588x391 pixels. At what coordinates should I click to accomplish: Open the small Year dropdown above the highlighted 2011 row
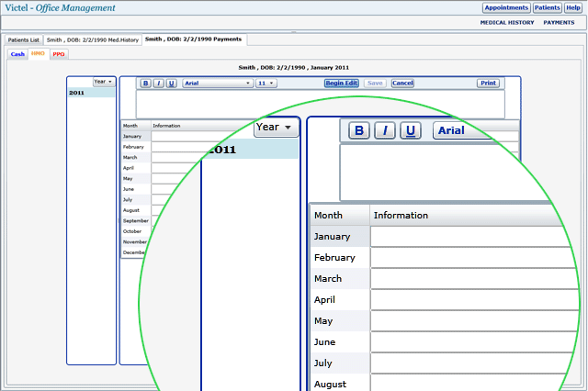point(104,82)
